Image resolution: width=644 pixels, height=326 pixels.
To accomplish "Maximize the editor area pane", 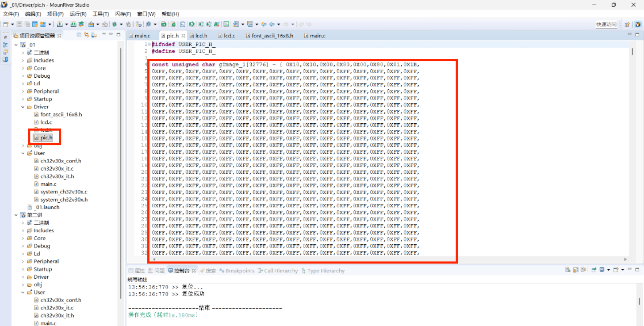I will (637, 34).
